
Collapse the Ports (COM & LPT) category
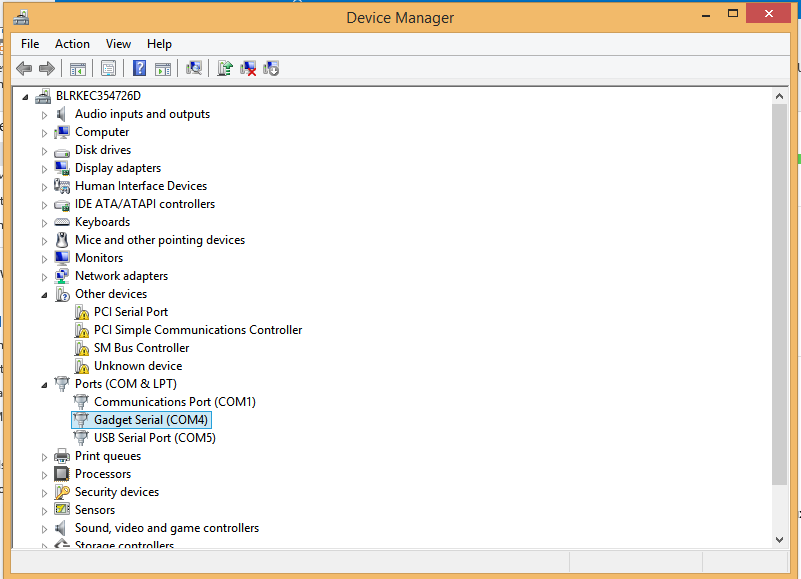coord(44,385)
